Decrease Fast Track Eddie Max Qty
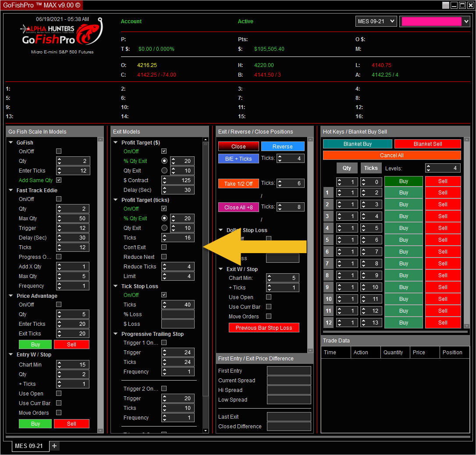 tap(59, 220)
